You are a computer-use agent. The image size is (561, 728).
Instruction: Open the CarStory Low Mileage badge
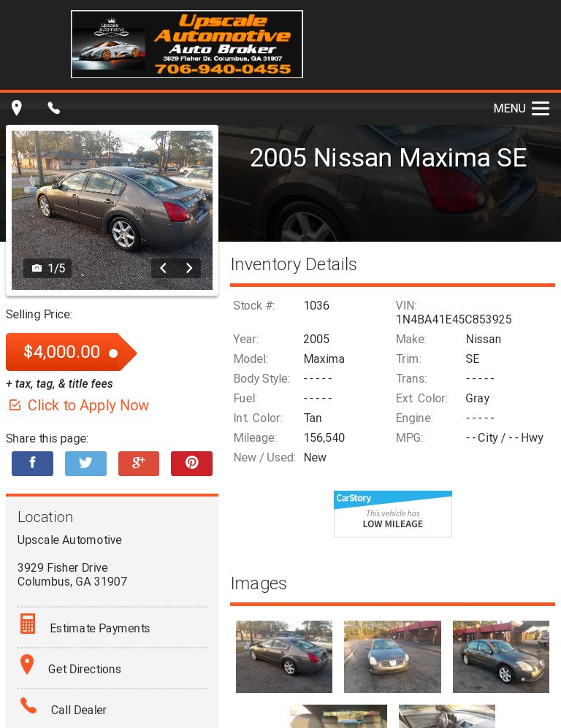pyautogui.click(x=393, y=514)
